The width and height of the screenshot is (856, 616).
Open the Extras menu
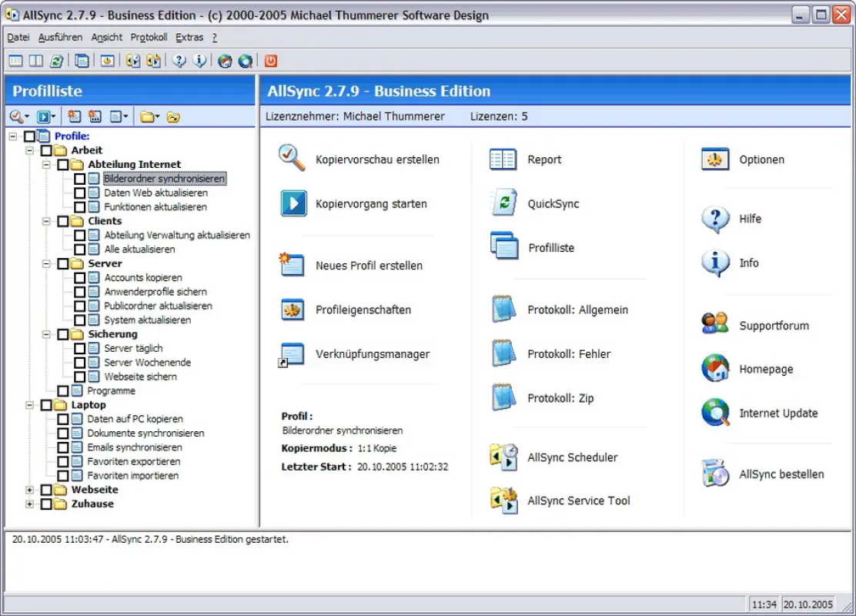tap(189, 37)
